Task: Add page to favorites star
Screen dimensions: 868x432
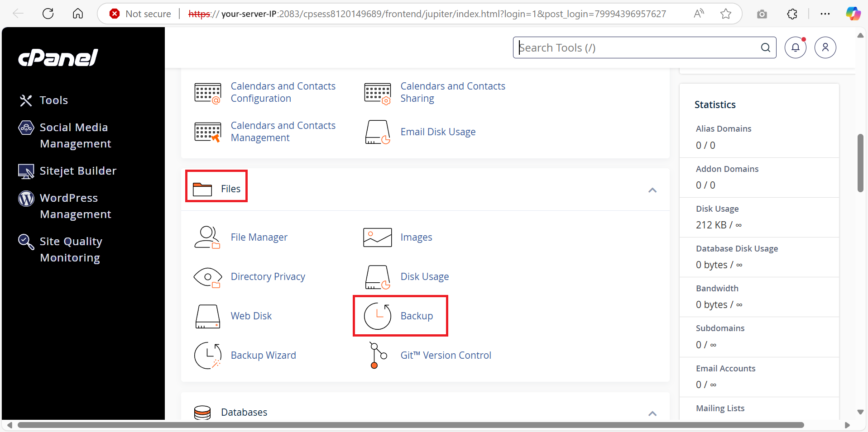Action: [x=726, y=14]
